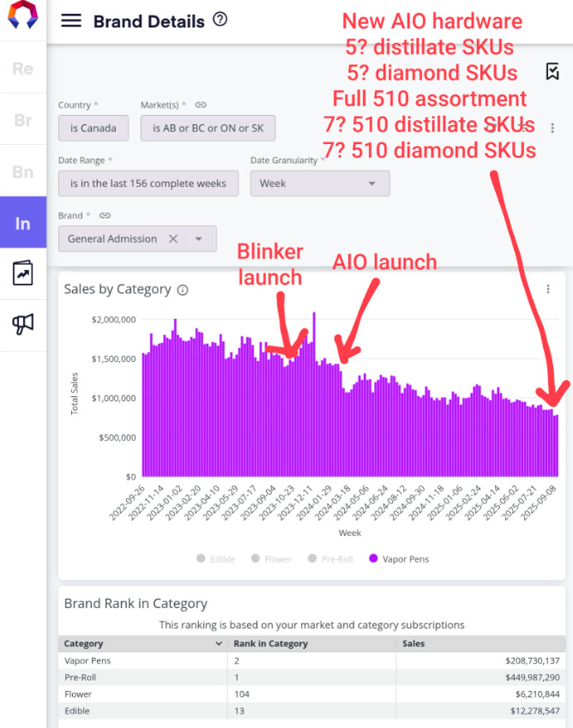Click the $208,730,137 sales value

[x=532, y=660]
